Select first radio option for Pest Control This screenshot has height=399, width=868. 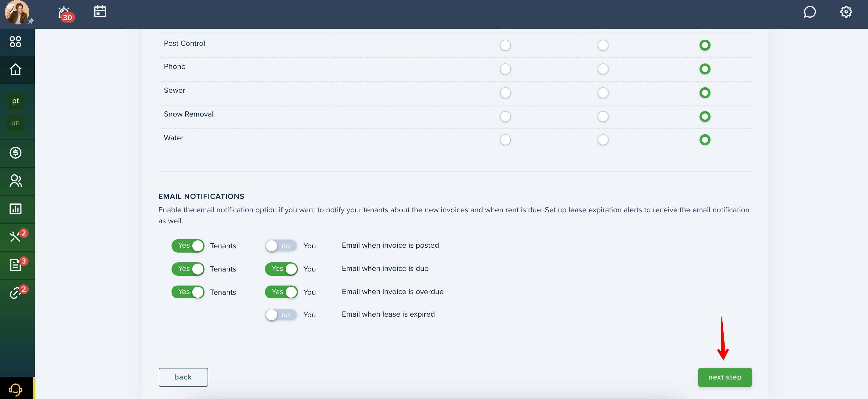click(x=505, y=45)
